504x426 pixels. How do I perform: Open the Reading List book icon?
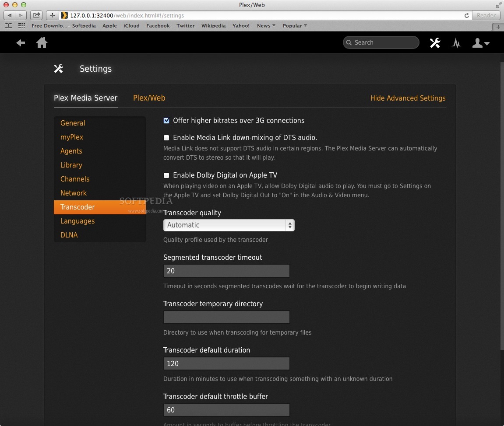click(9, 26)
